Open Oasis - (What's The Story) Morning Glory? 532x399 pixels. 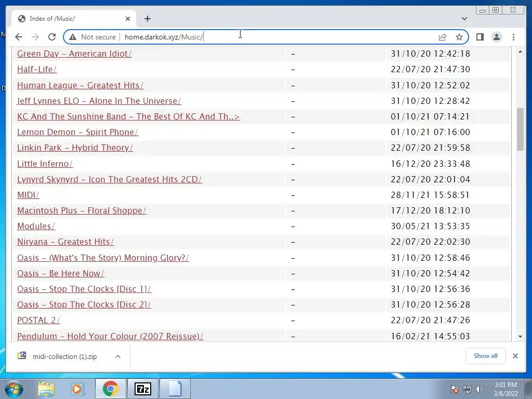[x=103, y=258]
